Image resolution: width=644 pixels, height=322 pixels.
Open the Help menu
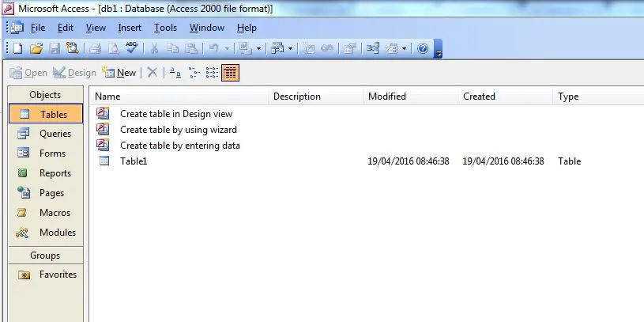tap(247, 28)
